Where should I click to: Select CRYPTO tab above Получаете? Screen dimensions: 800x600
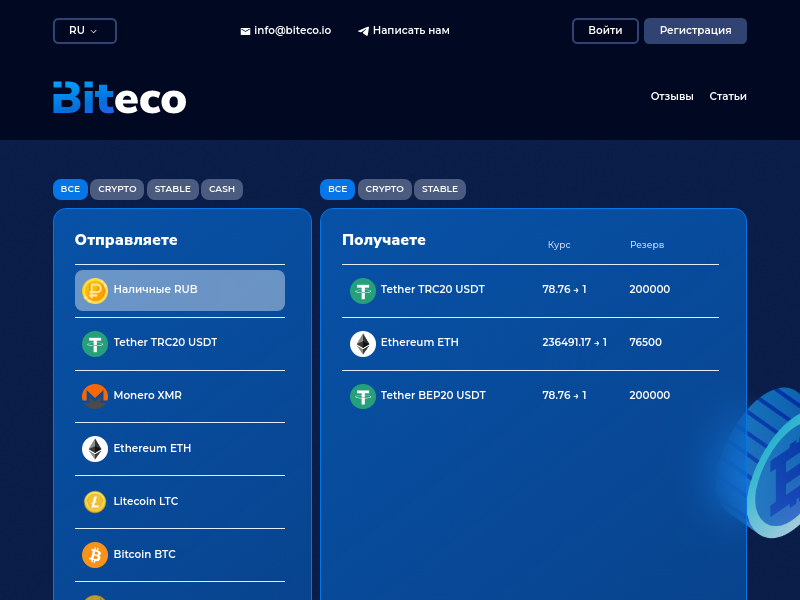point(385,189)
